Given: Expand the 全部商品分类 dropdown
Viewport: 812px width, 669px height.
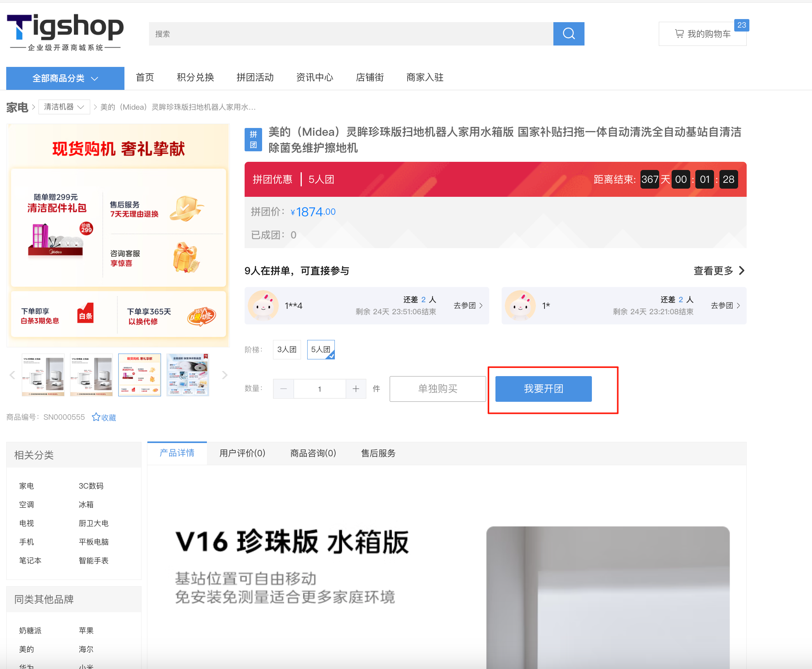Looking at the screenshot, I should click(65, 78).
